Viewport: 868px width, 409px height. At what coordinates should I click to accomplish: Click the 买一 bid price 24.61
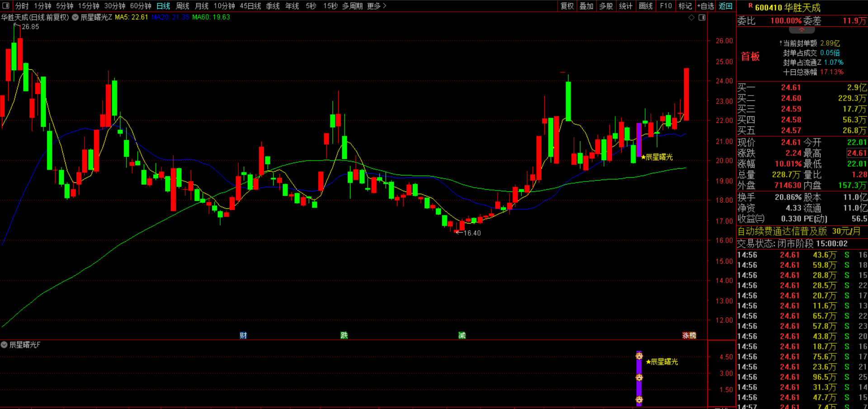(x=791, y=88)
